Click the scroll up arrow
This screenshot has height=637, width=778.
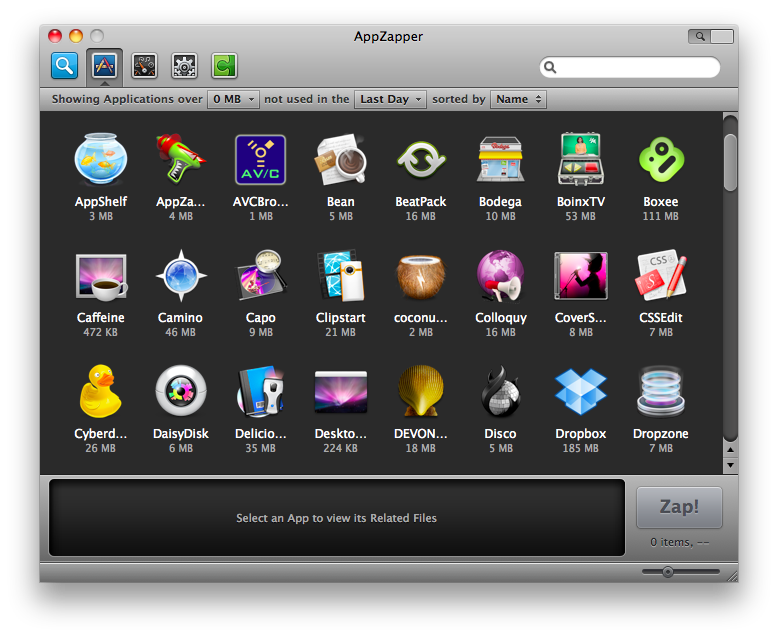730,450
